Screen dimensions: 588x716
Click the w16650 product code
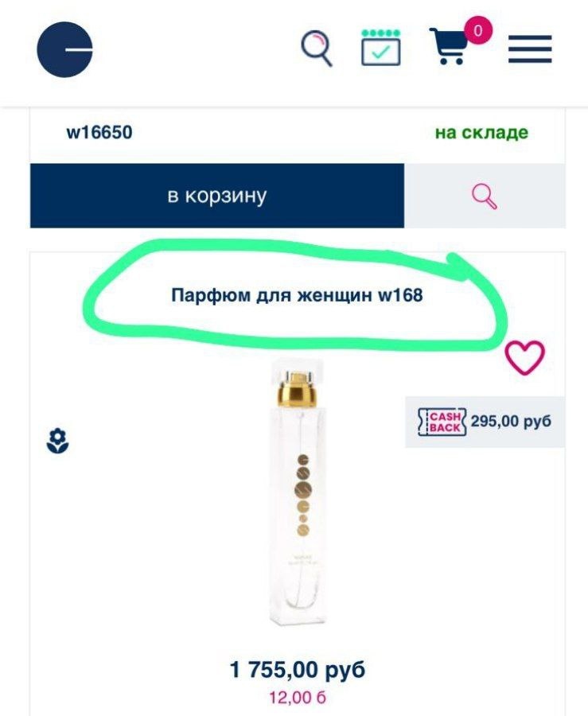point(99,132)
